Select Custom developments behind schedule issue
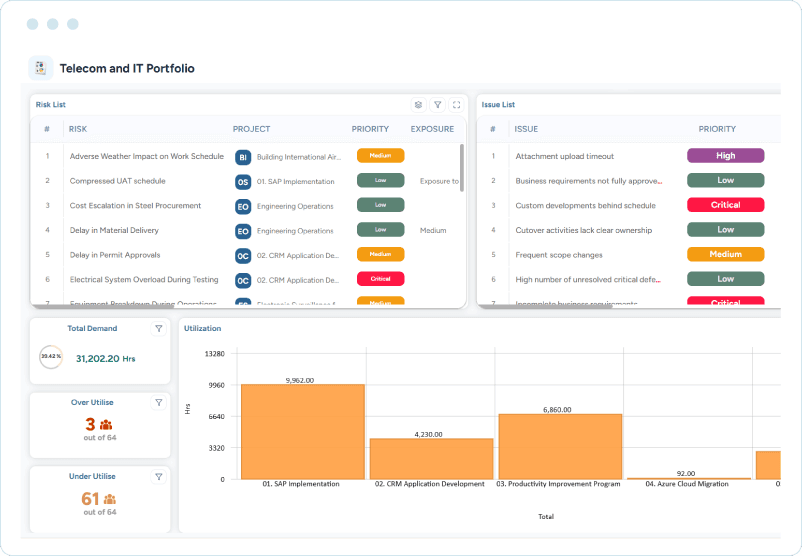 586,206
